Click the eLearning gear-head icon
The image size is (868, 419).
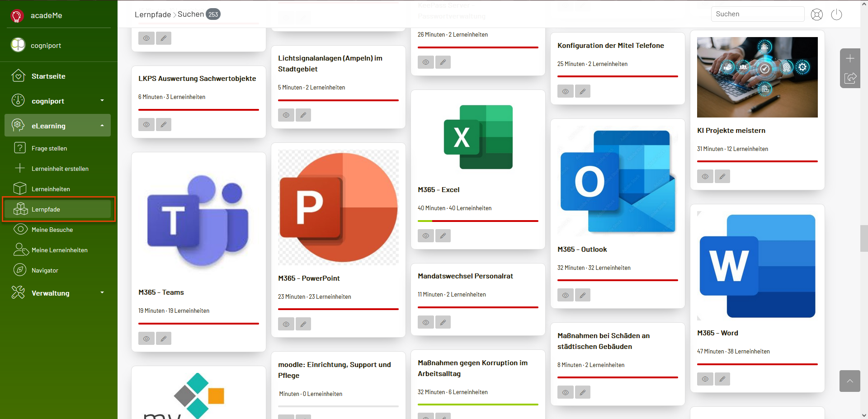[18, 125]
